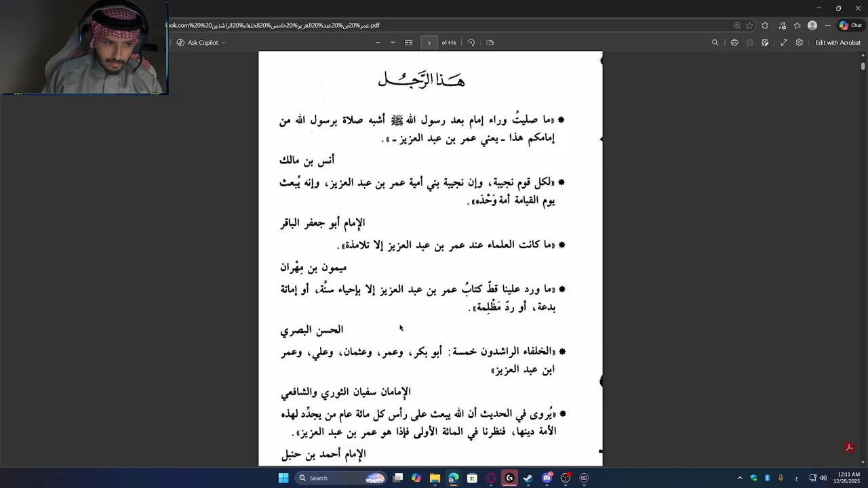
Task: Open Copilot Chat sidebar button
Action: [850, 26]
